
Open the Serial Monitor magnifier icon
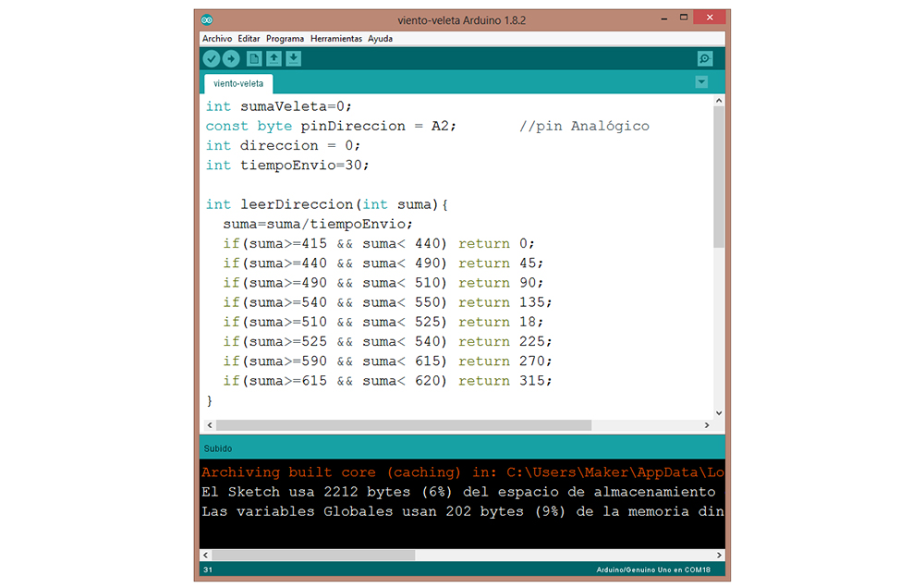point(705,59)
